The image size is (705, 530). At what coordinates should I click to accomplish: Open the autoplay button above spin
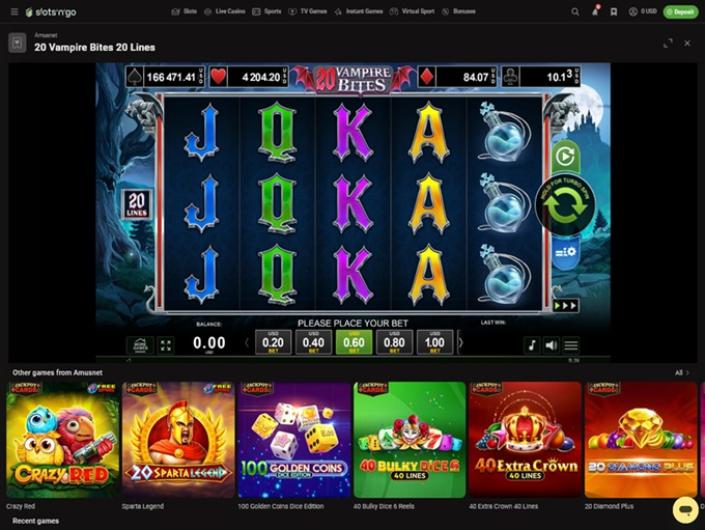(565, 156)
